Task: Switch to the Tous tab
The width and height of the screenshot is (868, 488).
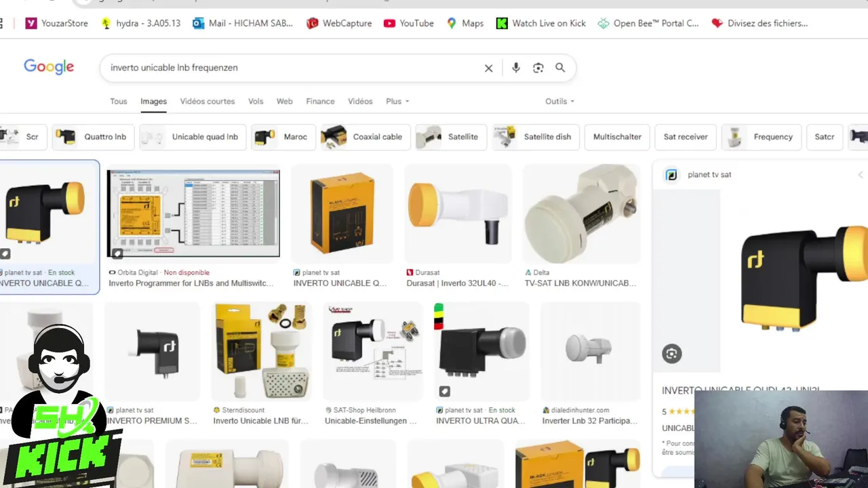Action: coord(119,101)
